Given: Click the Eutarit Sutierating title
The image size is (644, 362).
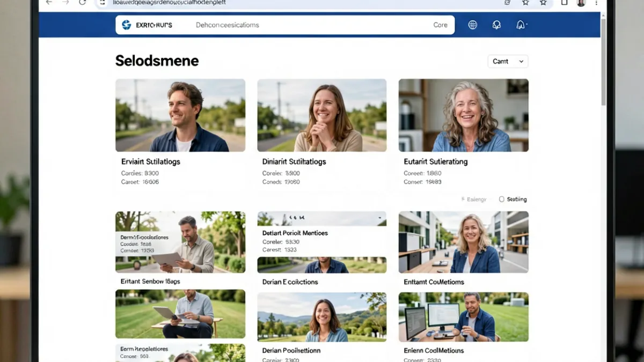Looking at the screenshot, I should coord(436,161).
